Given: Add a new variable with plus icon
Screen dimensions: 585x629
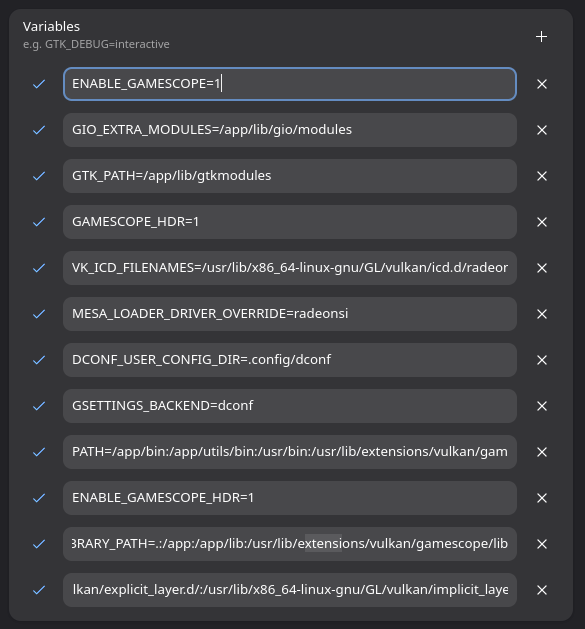Looking at the screenshot, I should [541, 37].
